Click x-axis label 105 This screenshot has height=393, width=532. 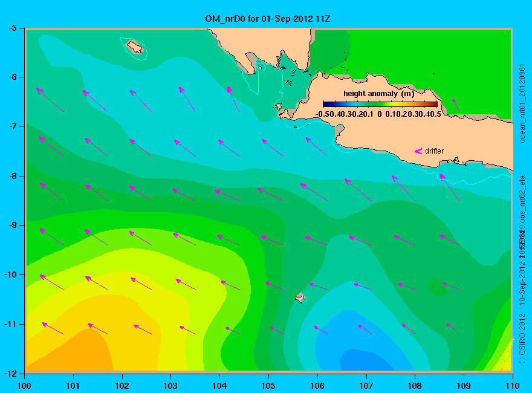pos(268,386)
